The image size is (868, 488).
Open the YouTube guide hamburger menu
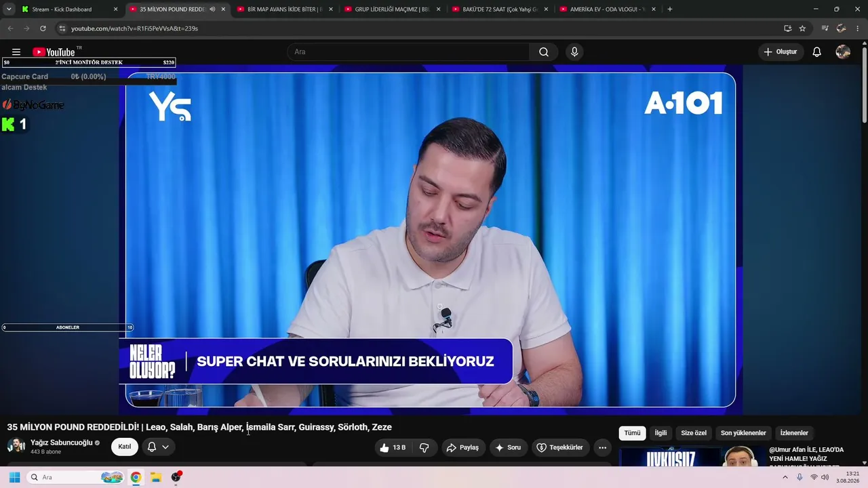pos(16,52)
